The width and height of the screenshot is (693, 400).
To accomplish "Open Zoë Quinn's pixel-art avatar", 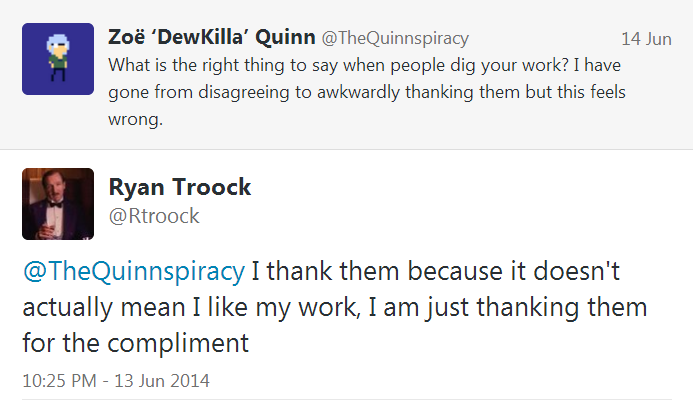I will tap(58, 59).
